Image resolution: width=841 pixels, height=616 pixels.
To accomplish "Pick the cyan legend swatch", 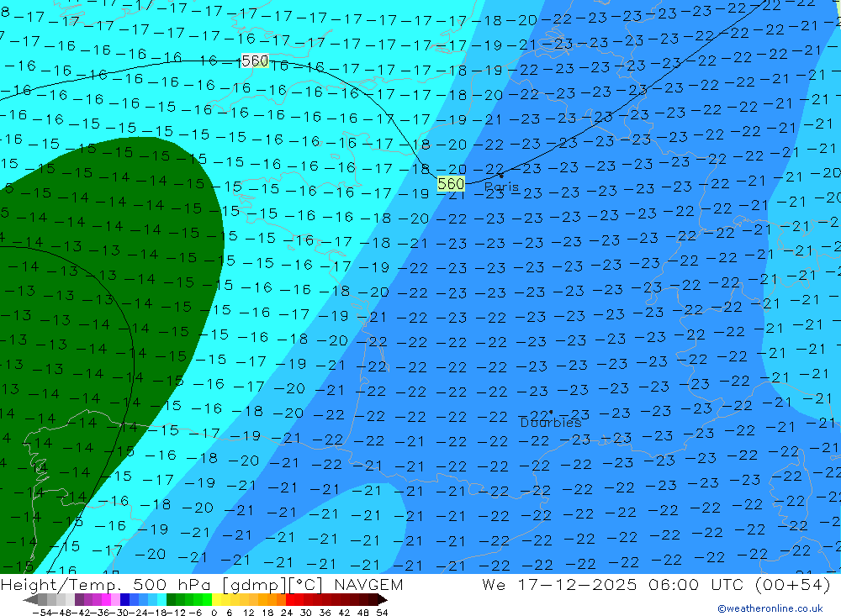I will point(161,600).
